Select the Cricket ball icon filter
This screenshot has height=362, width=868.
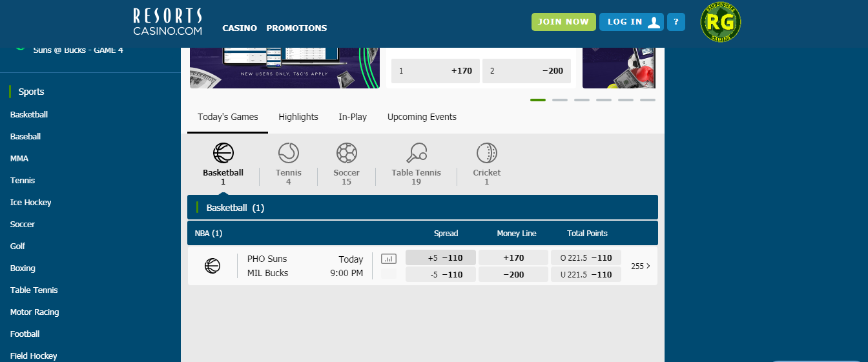click(486, 153)
